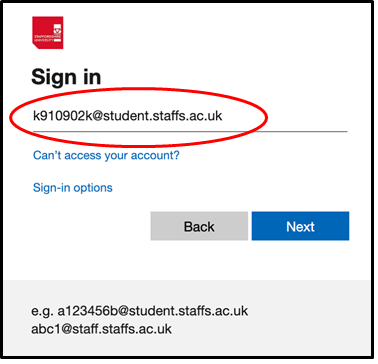The width and height of the screenshot is (378, 364).
Task: Open the "Can't access your account?" link
Action: click(x=107, y=157)
